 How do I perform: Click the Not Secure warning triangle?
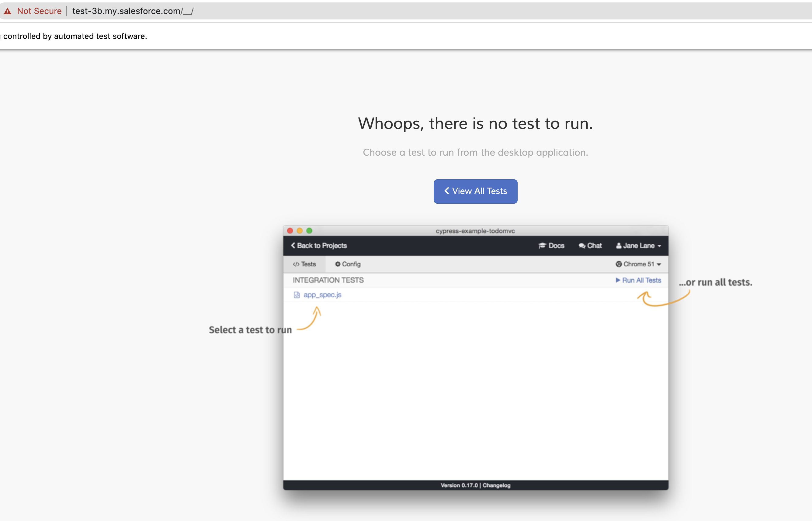point(8,11)
